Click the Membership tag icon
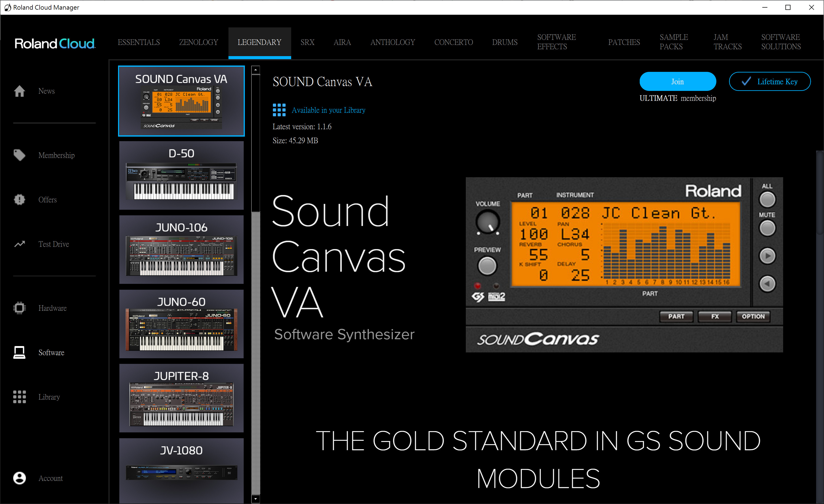Viewport: 824px width, 504px height. 19,155
